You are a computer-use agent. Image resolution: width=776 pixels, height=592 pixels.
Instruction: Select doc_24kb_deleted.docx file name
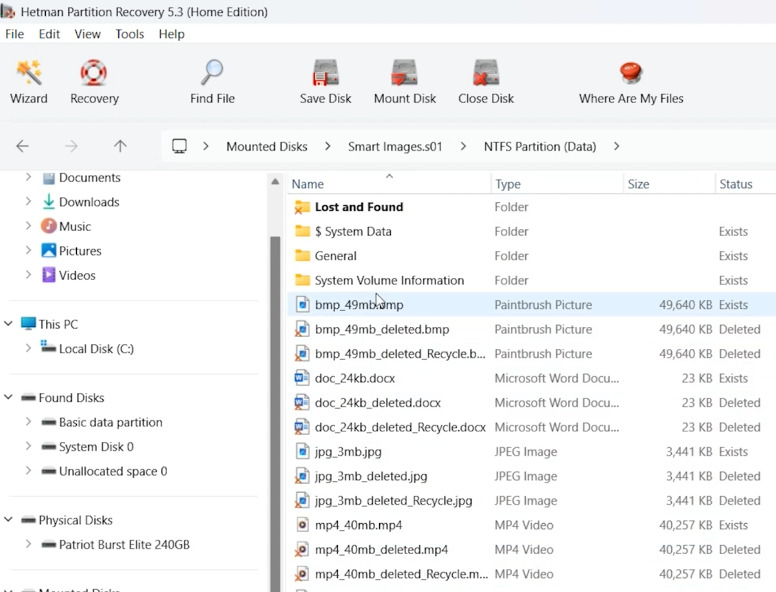tap(378, 402)
